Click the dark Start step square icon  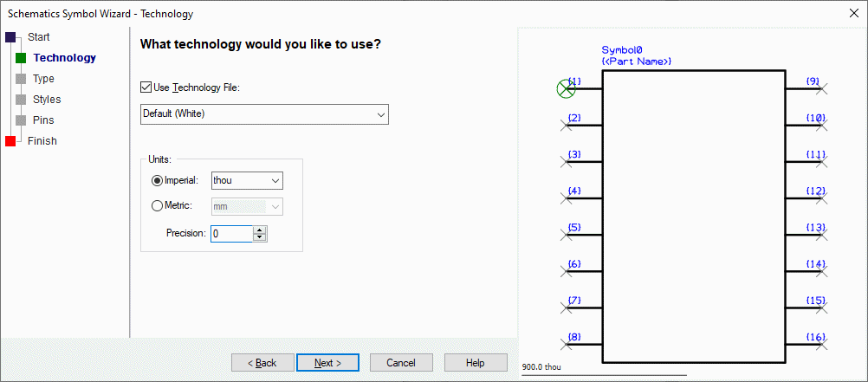(10, 37)
